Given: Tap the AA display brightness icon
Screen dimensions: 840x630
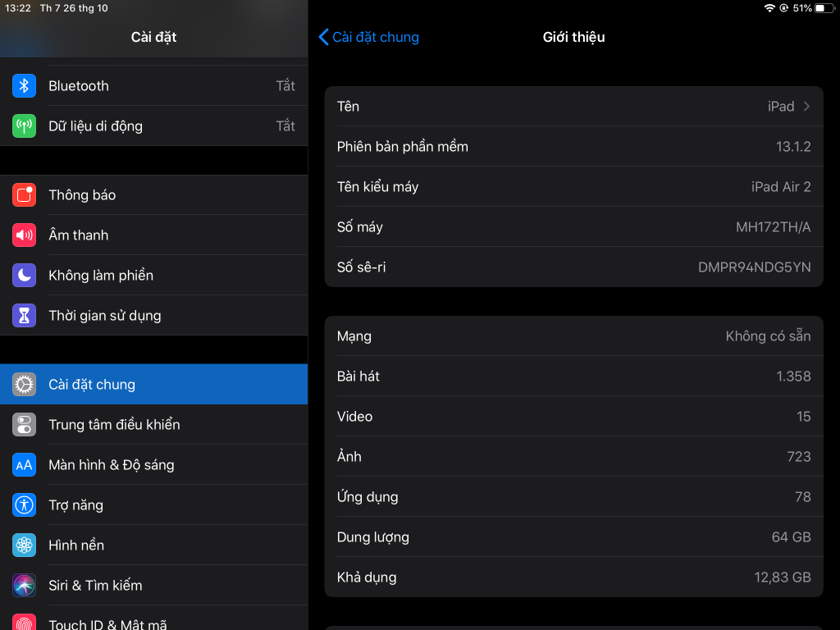Looking at the screenshot, I should (x=24, y=465).
